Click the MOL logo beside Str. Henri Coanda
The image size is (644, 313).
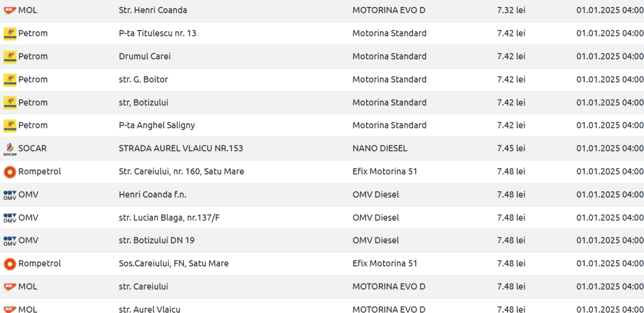pos(10,10)
